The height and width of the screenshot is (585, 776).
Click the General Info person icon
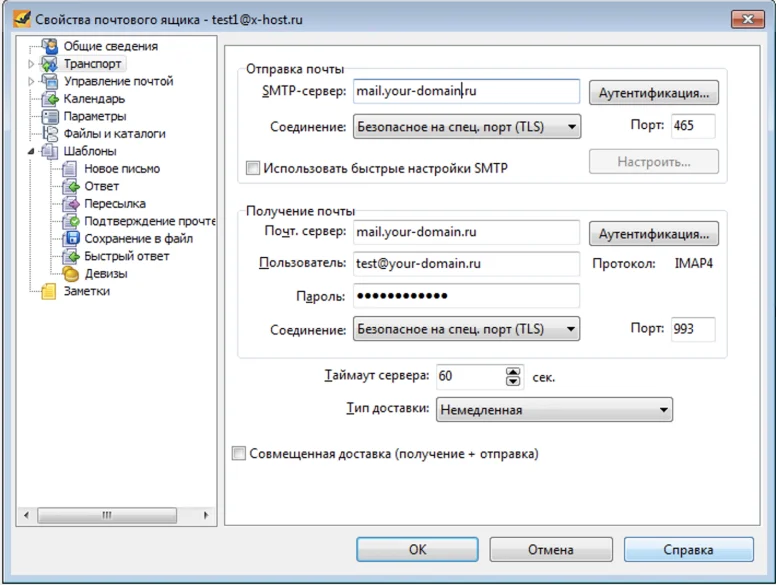click(x=49, y=46)
